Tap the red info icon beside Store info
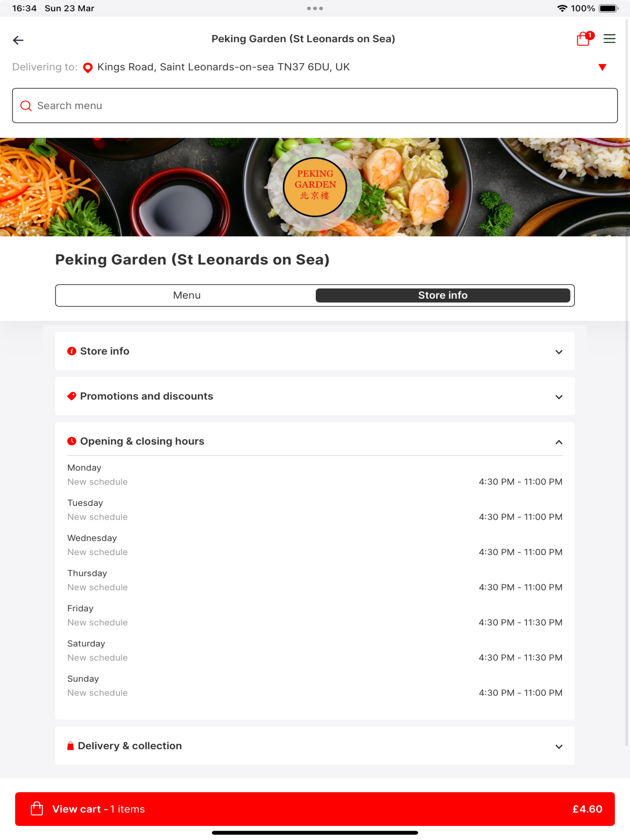This screenshot has width=630, height=840. coord(72,351)
